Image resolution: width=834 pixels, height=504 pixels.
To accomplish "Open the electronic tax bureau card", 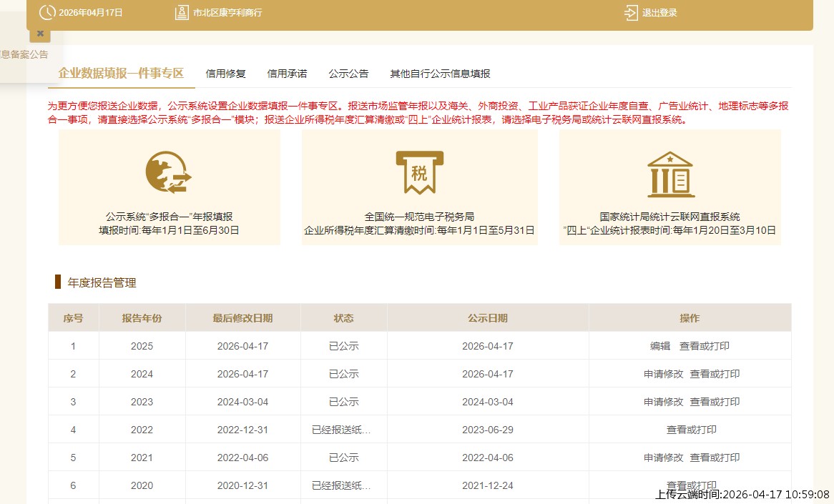I will (418, 186).
